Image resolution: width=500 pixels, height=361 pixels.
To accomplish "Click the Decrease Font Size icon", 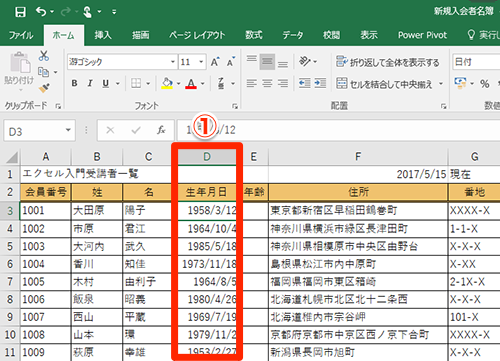I will pos(231,62).
